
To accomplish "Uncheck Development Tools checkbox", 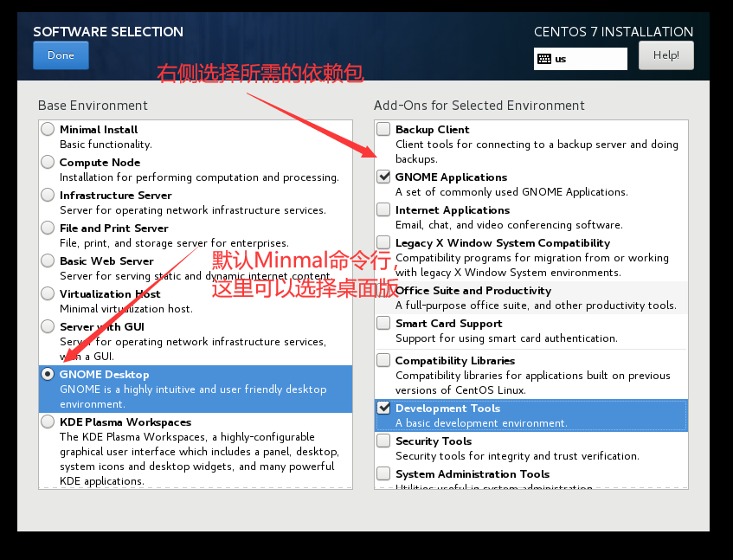I will pyautogui.click(x=383, y=408).
